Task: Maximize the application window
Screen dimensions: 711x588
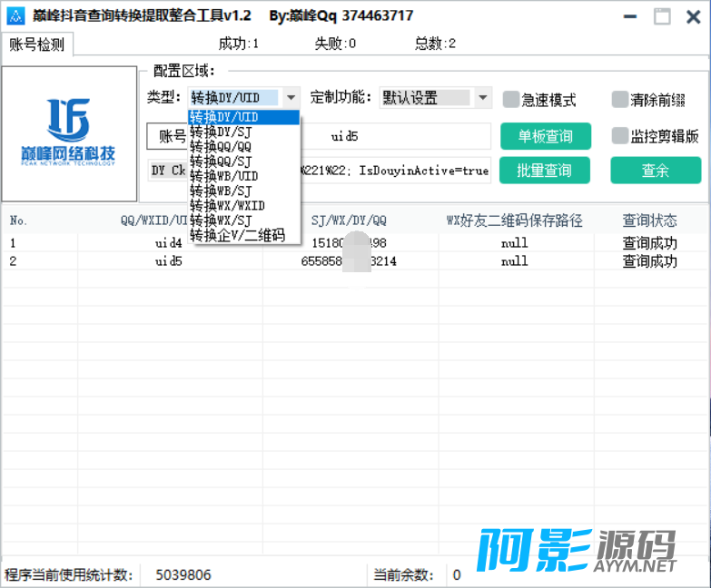Action: pyautogui.click(x=662, y=16)
